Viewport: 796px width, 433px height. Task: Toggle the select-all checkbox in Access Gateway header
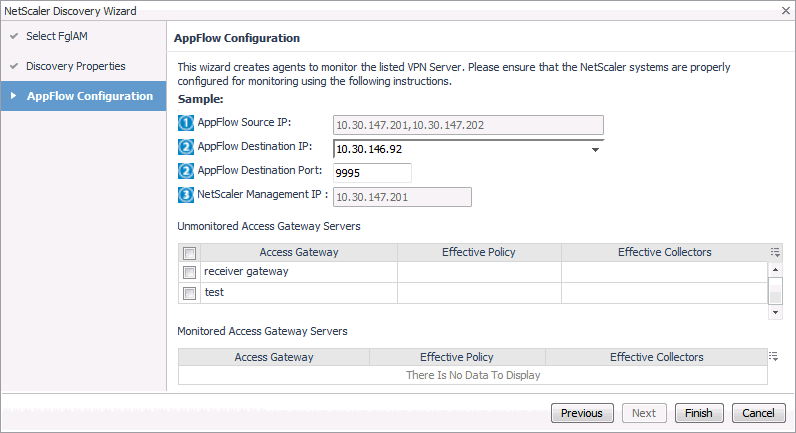[x=189, y=253]
